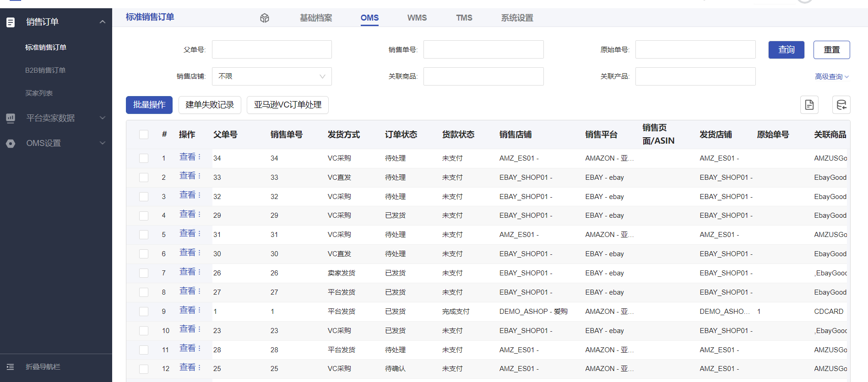868x382 pixels.
Task: Open more-actions dots for row 8
Action: click(200, 291)
